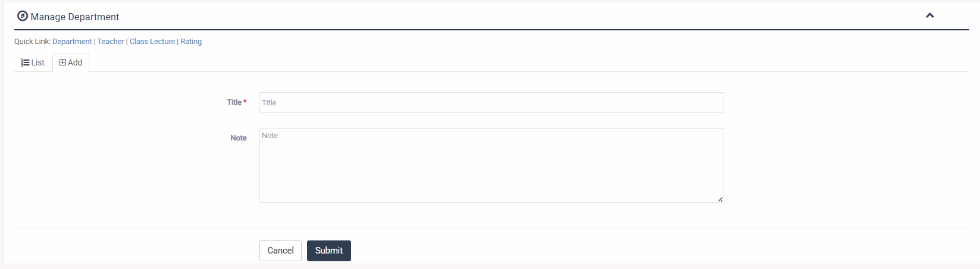Go to the Teacher quick link
The width and height of the screenshot is (980, 269).
click(111, 42)
